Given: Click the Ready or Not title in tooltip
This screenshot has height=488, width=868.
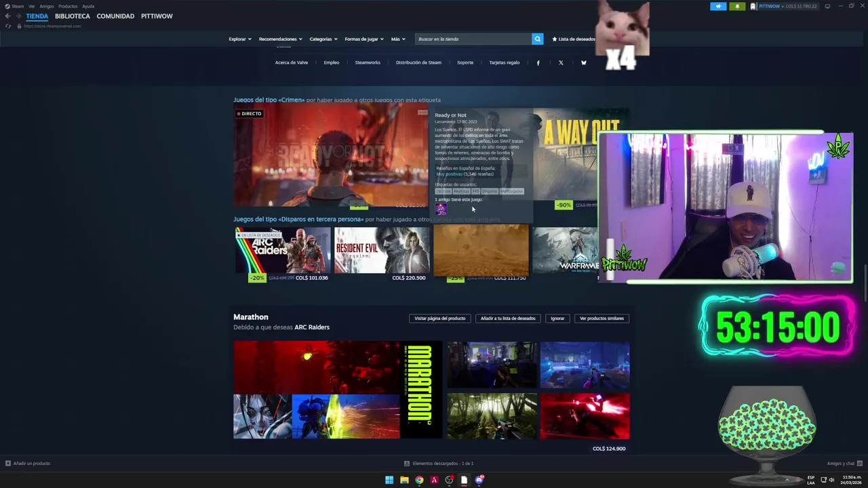Looking at the screenshot, I should (x=450, y=115).
